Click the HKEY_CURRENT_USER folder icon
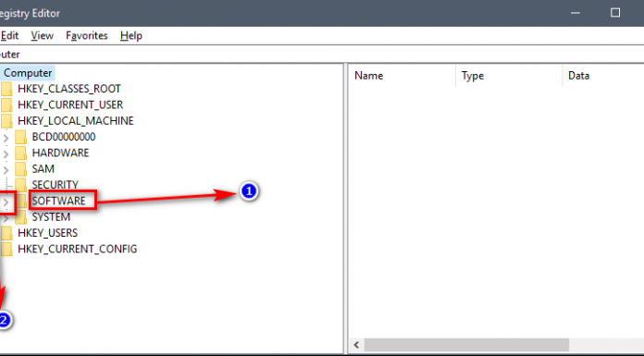644x356 pixels. click(6, 104)
